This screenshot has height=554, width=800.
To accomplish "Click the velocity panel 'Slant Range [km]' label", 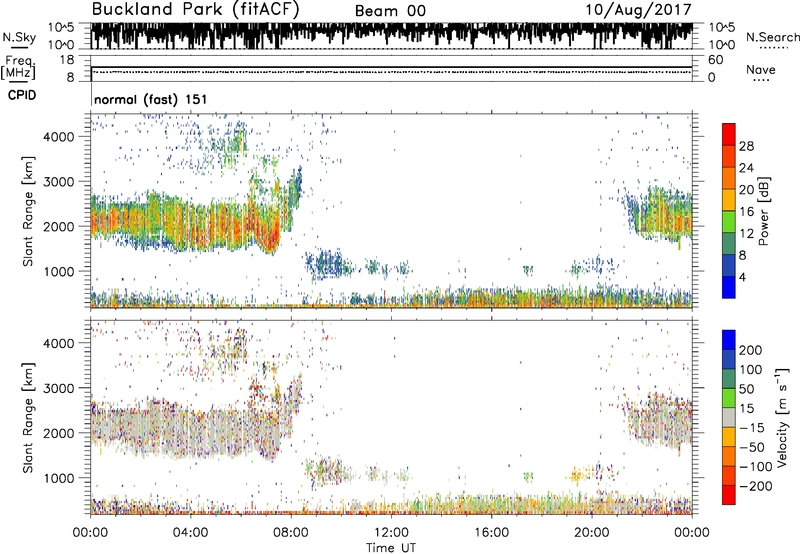I will pos(28,417).
